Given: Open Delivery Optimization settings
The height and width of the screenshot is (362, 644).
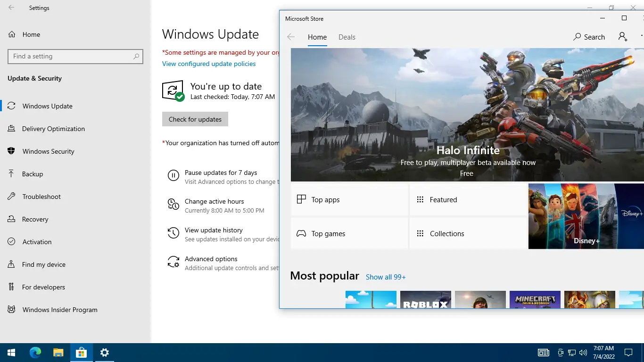Looking at the screenshot, I should pyautogui.click(x=75, y=129).
